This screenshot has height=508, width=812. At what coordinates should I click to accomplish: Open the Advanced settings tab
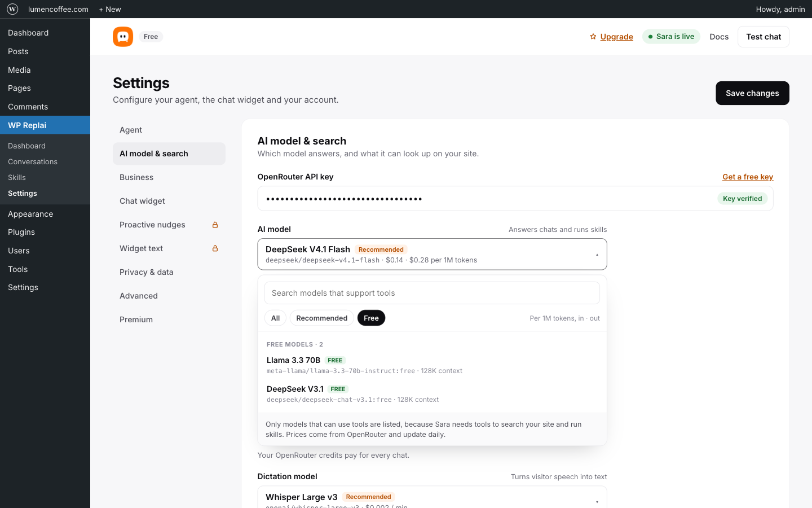169,296
